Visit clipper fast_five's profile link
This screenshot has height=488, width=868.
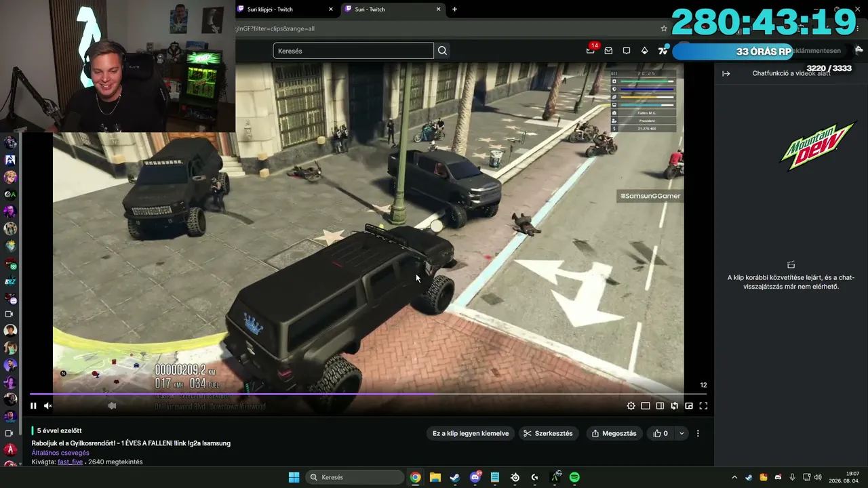click(x=70, y=462)
